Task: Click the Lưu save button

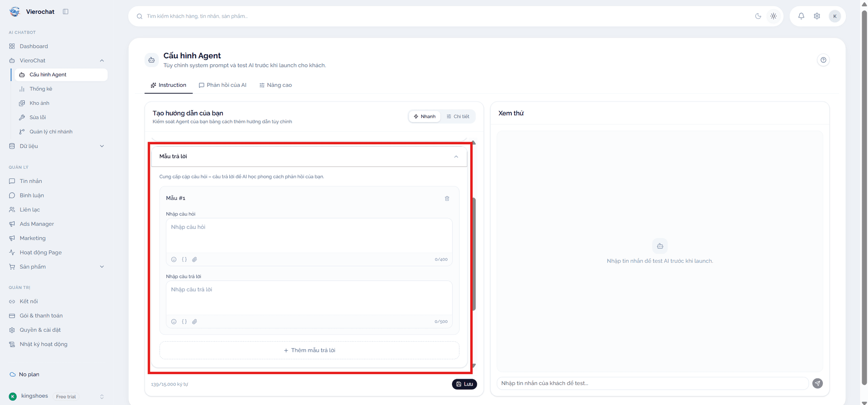Action: tap(464, 384)
